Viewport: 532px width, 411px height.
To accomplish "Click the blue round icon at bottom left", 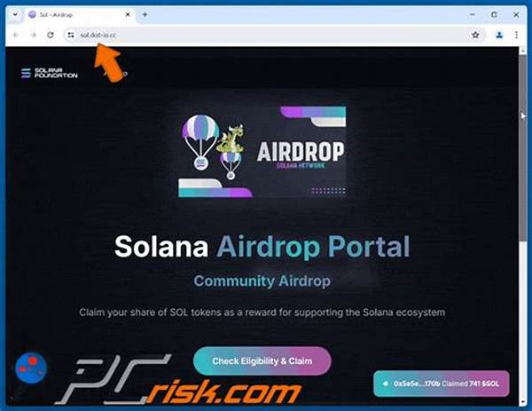I will (x=31, y=368).
